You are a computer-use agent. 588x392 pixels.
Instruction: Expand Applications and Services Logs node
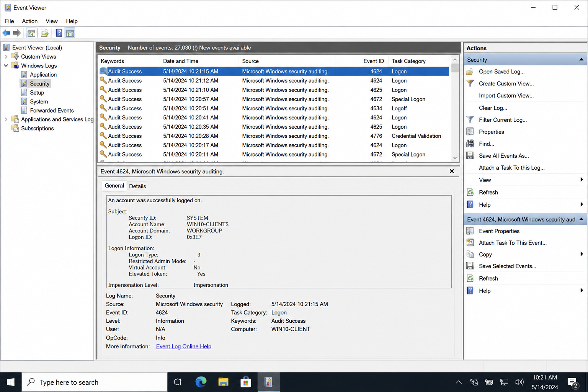6,119
